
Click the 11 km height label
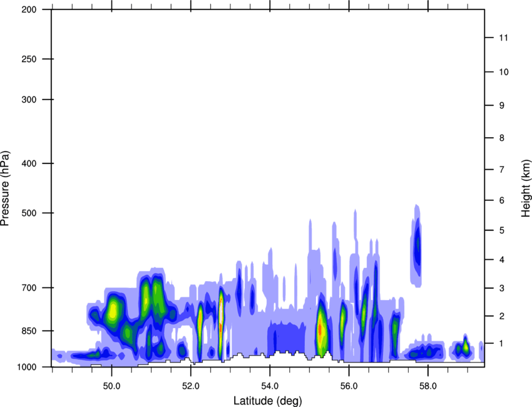pos(503,38)
